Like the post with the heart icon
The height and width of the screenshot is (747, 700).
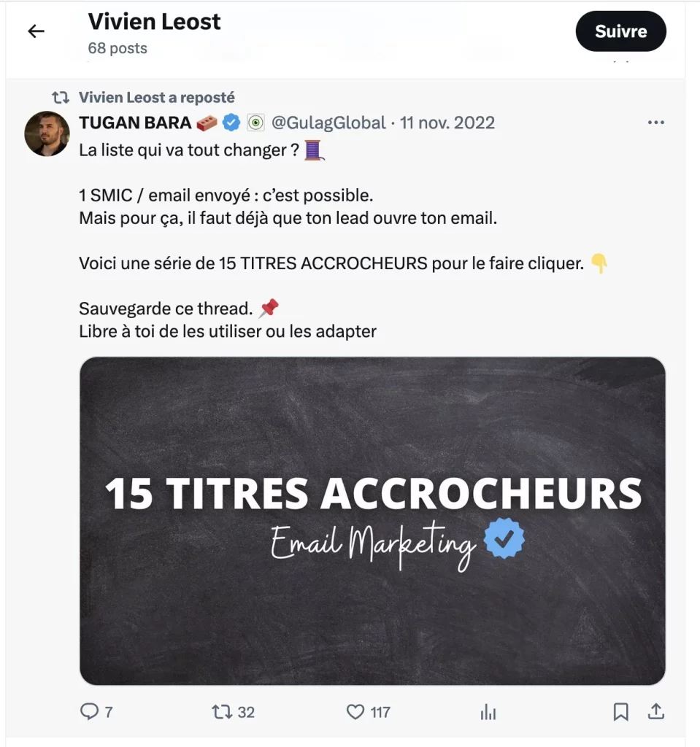(x=355, y=712)
